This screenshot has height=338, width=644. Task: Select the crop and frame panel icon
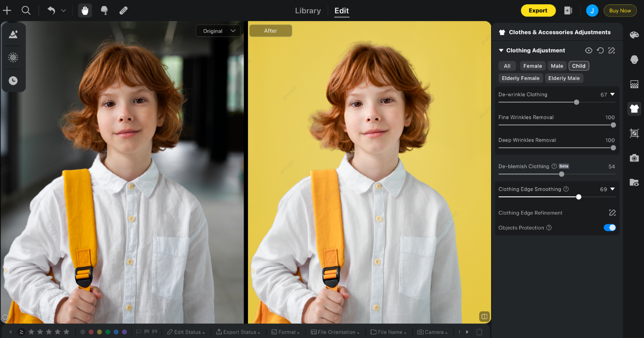click(634, 133)
